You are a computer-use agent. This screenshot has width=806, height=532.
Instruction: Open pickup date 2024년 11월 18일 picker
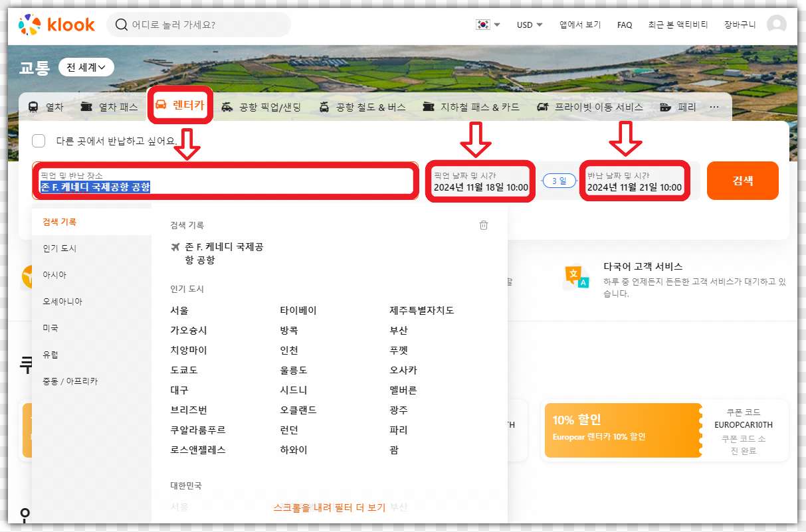(x=480, y=181)
